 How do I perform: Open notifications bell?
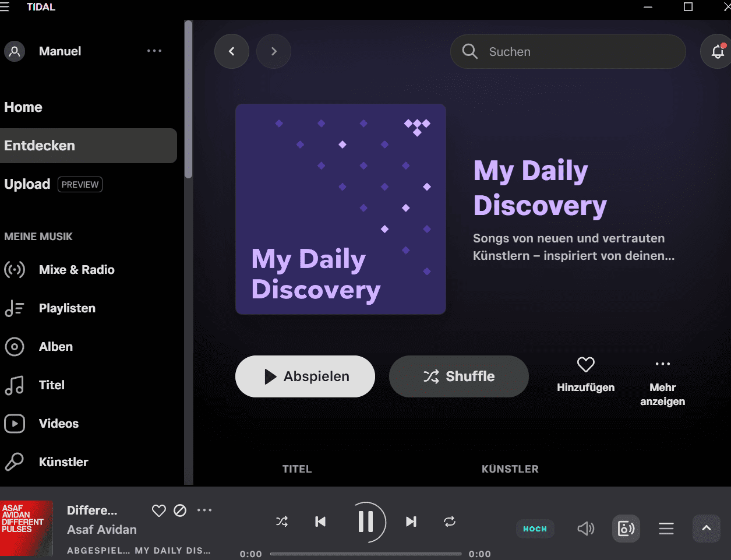point(718,51)
